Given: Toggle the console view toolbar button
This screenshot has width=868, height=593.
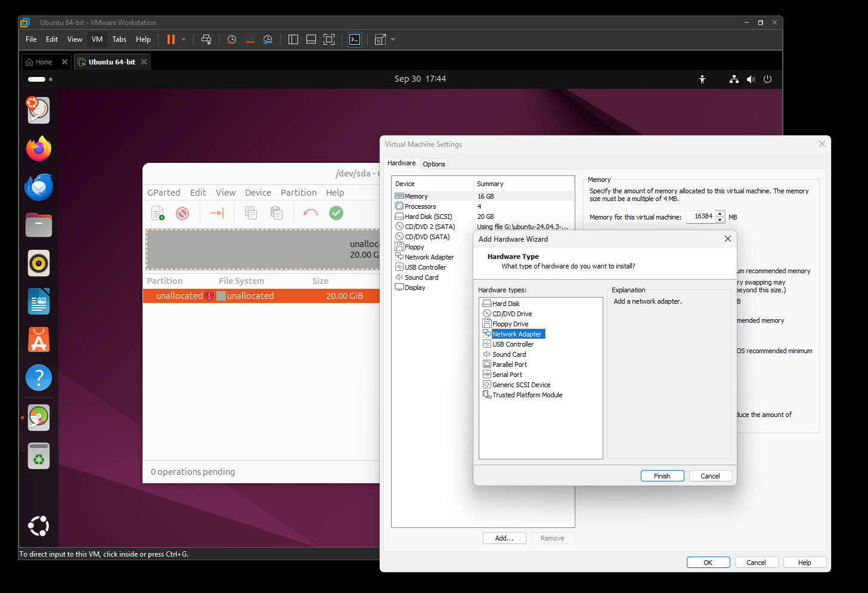Looking at the screenshot, I should click(x=355, y=39).
